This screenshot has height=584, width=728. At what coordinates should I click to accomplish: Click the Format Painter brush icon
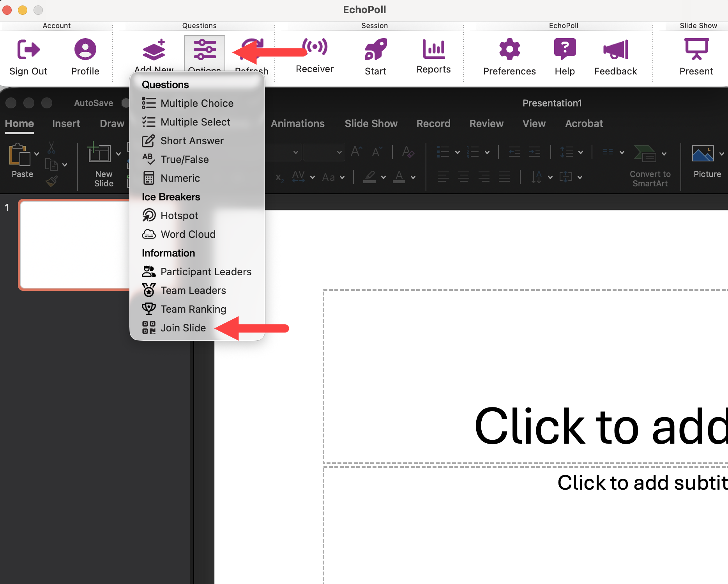pyautogui.click(x=51, y=181)
